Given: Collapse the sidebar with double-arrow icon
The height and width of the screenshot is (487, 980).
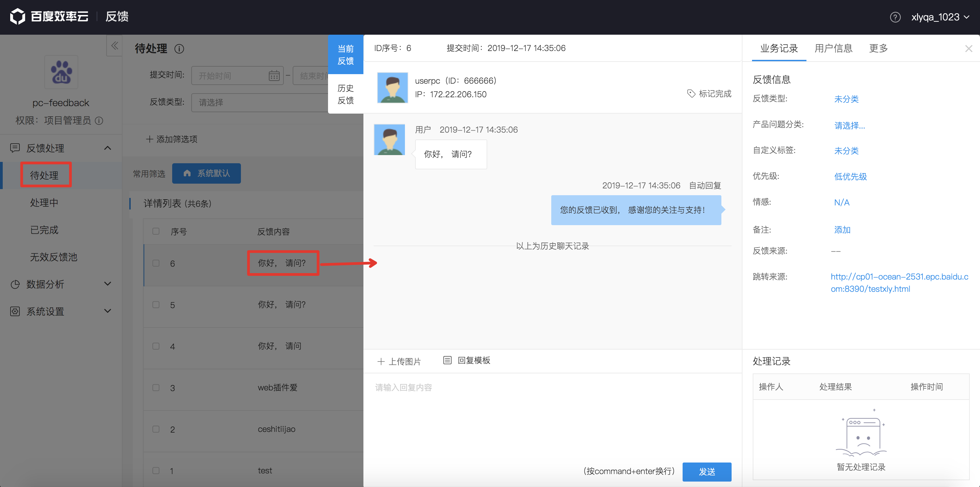Looking at the screenshot, I should (115, 46).
